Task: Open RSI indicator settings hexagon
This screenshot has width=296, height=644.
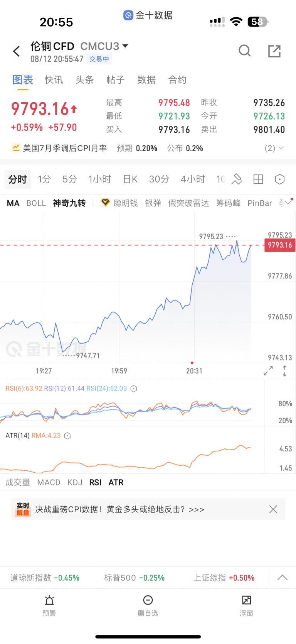Action: pos(134,389)
